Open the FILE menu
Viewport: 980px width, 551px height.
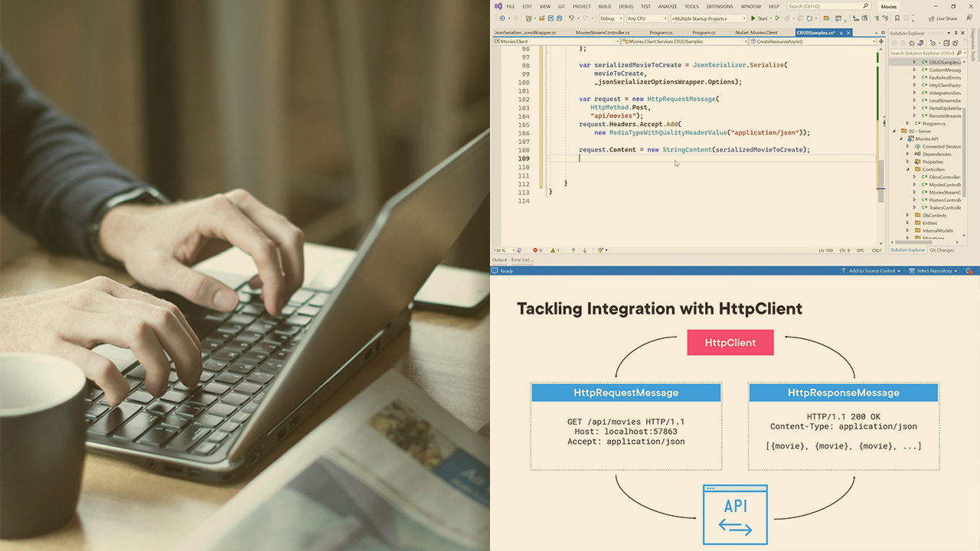pyautogui.click(x=511, y=6)
